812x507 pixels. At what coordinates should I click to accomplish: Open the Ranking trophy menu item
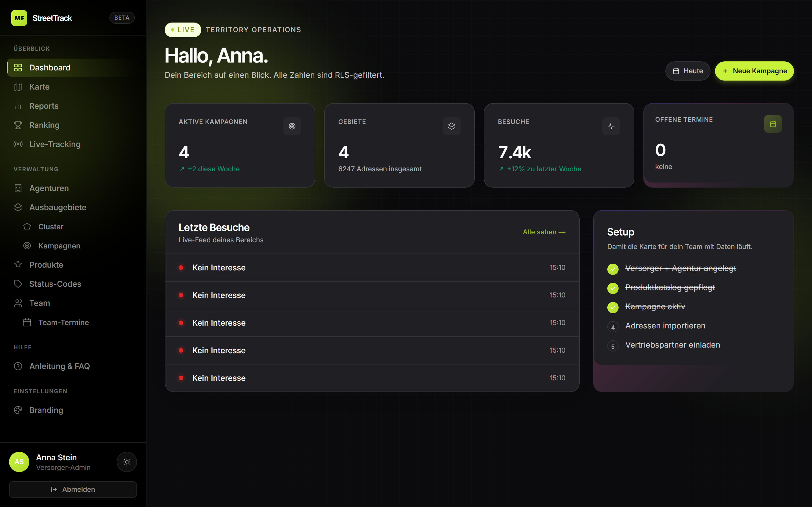point(44,125)
